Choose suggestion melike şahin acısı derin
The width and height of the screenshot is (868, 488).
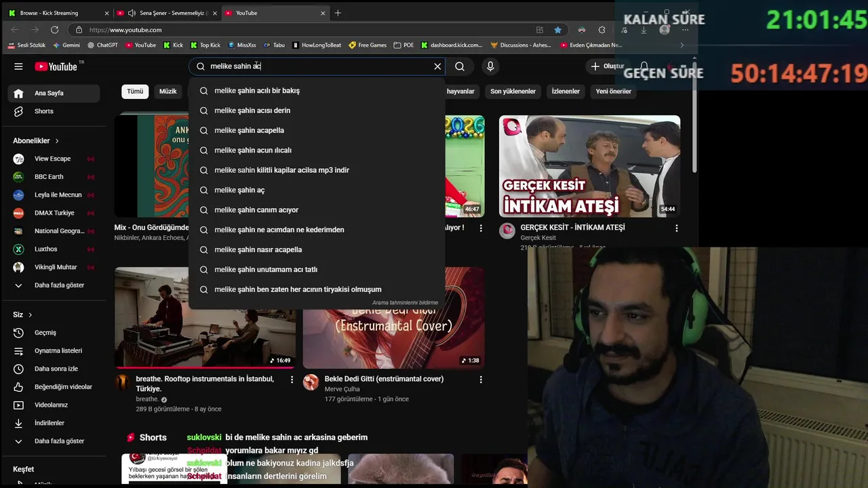[317, 110]
